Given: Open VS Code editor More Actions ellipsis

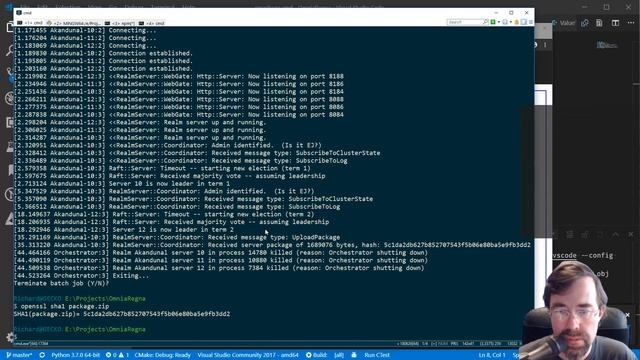Looking at the screenshot, I should [x=631, y=23].
